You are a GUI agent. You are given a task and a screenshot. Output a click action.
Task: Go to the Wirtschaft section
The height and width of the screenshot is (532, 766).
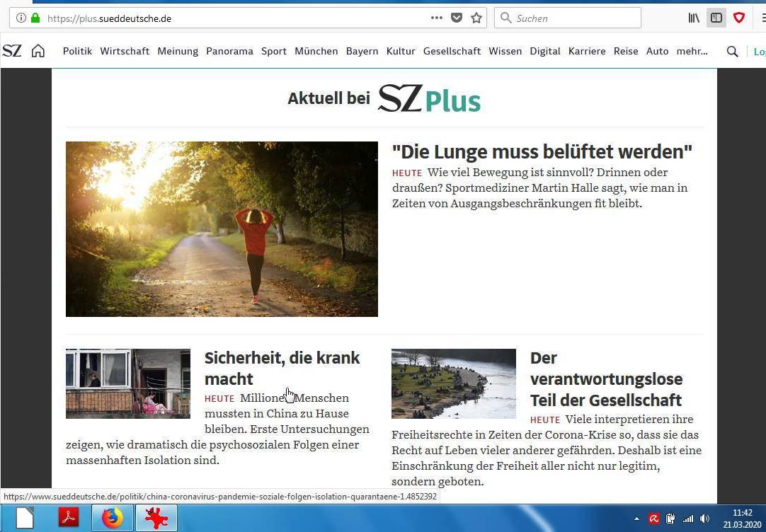click(x=125, y=51)
